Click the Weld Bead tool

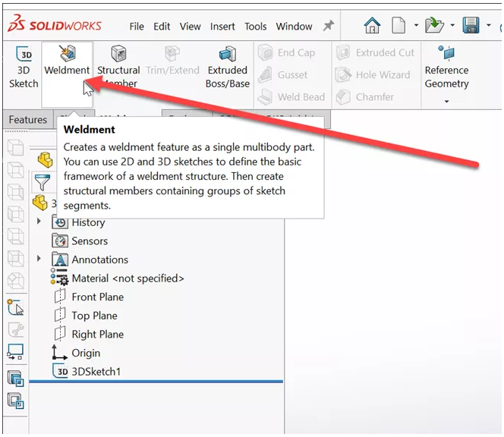click(292, 96)
